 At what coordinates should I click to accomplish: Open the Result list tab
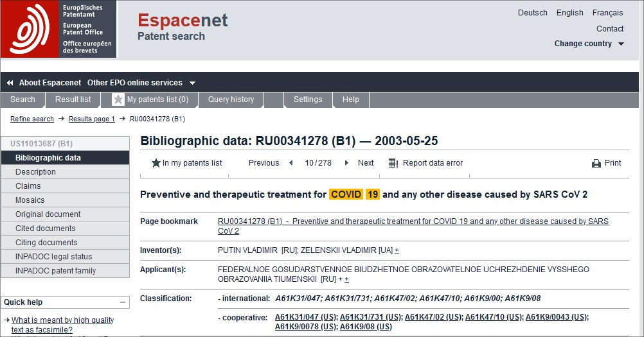coord(73,99)
